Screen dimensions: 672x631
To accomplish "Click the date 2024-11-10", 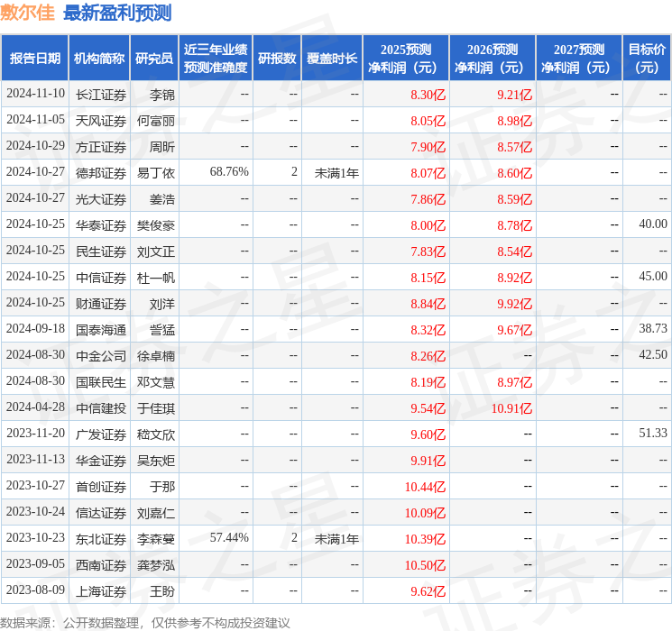I will pos(35,94).
